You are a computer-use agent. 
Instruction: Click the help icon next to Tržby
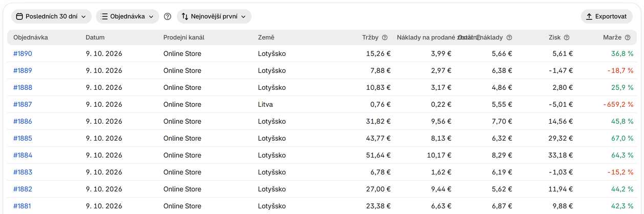pyautogui.click(x=385, y=37)
